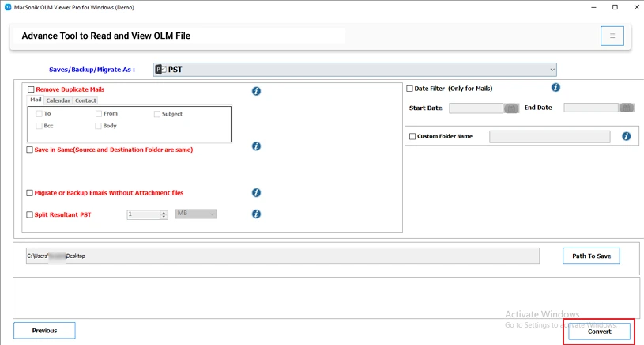
Task: Click info icon beside Split Resultant PST
Action: click(x=256, y=214)
